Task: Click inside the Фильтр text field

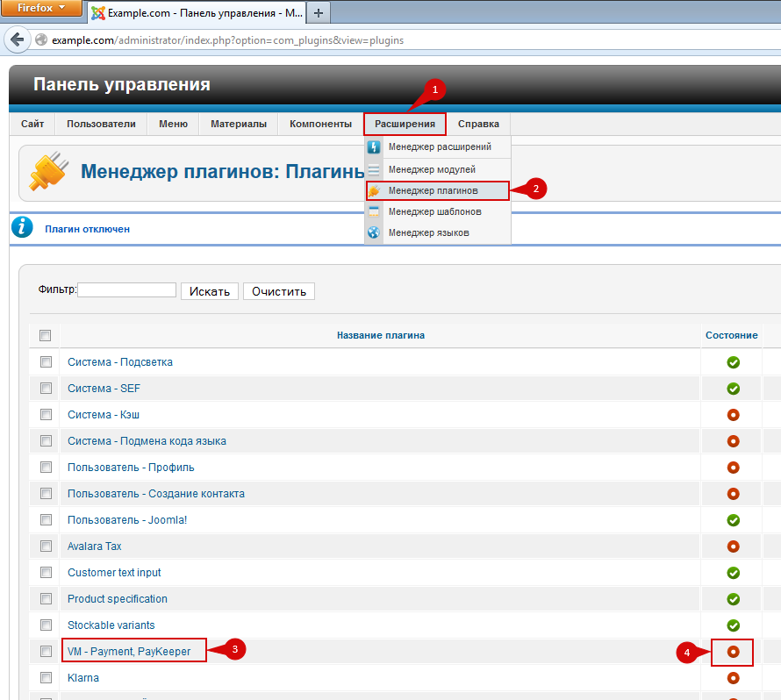Action: 127,290
